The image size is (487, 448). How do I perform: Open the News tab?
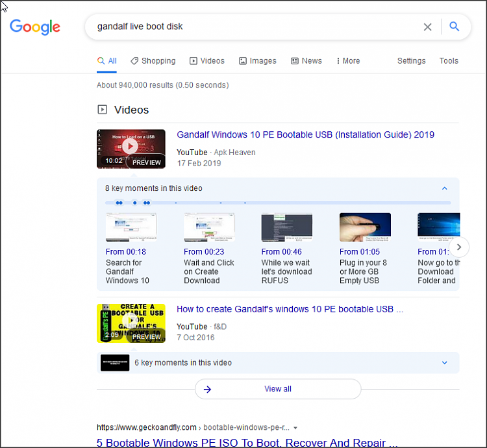point(306,61)
